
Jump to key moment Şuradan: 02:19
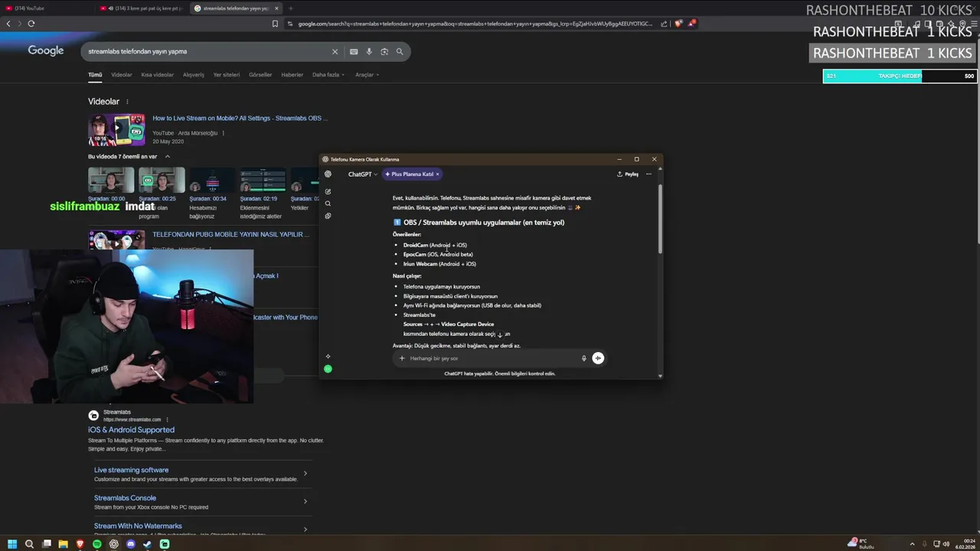pos(262,191)
